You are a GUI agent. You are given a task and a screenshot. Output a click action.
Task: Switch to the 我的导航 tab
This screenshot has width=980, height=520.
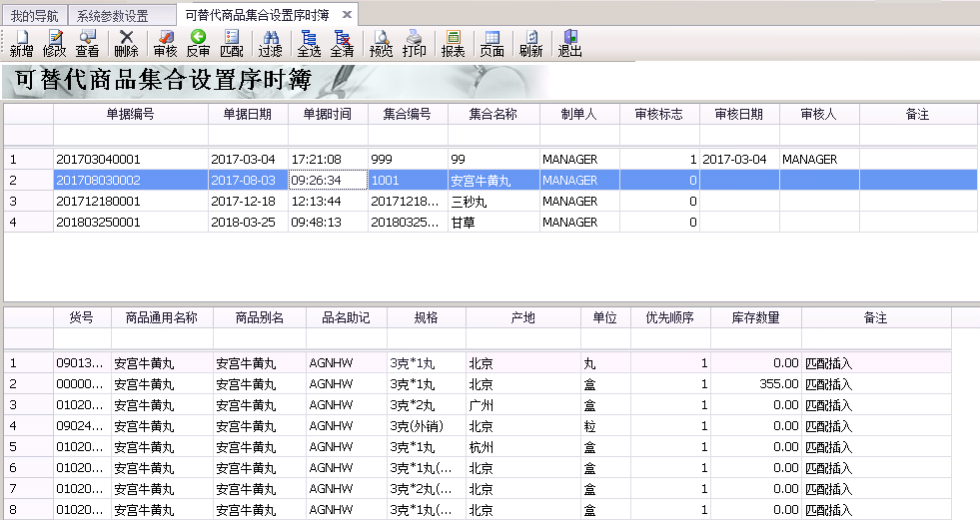(34, 15)
